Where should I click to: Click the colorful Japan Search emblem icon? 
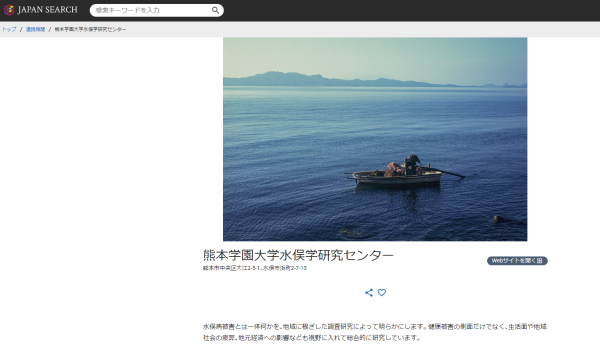click(x=9, y=10)
